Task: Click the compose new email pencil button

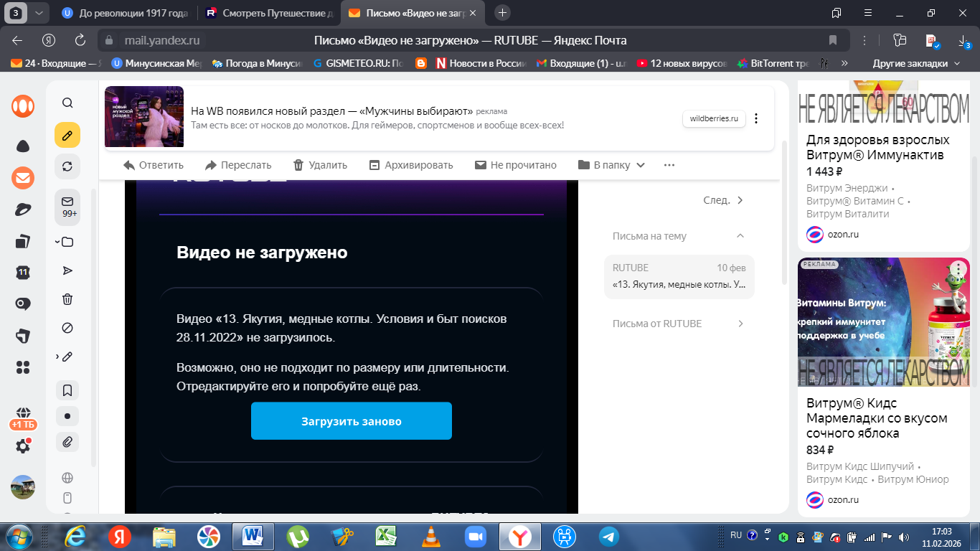Action: click(67, 135)
